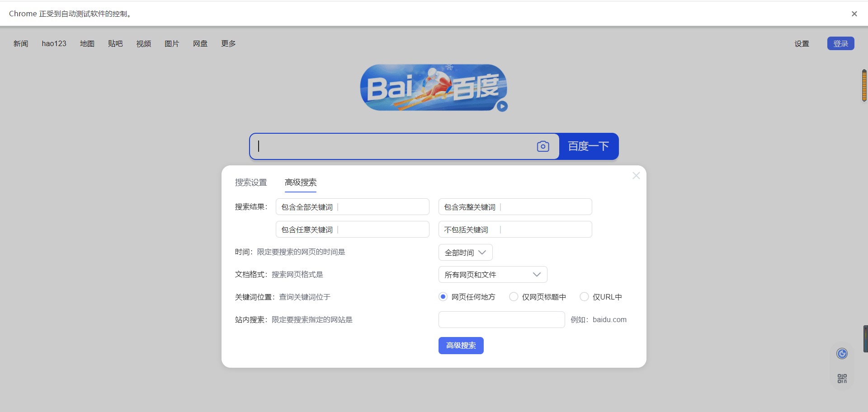Click the 不包括关键词 input field
The image size is (868, 412).
coord(515,229)
